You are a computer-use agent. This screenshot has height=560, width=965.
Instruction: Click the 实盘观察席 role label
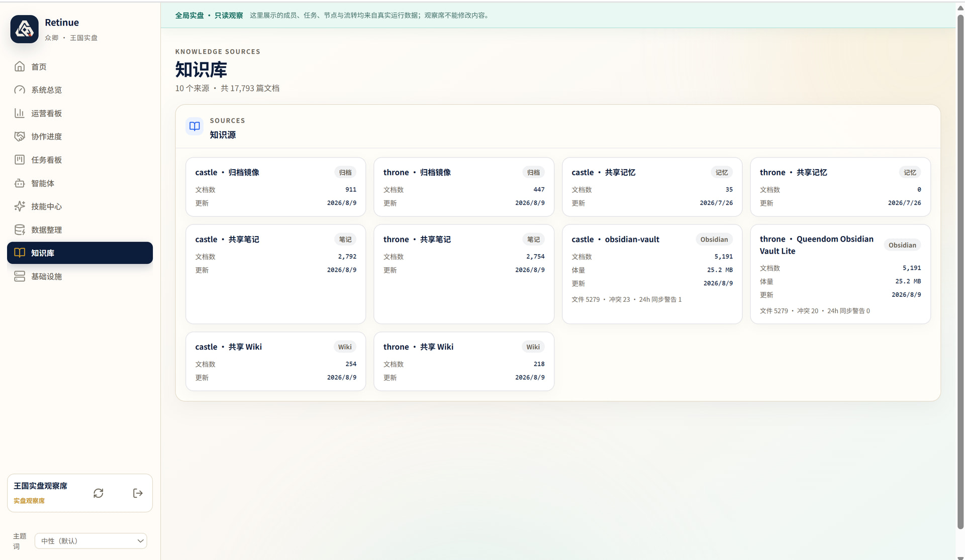(29, 501)
